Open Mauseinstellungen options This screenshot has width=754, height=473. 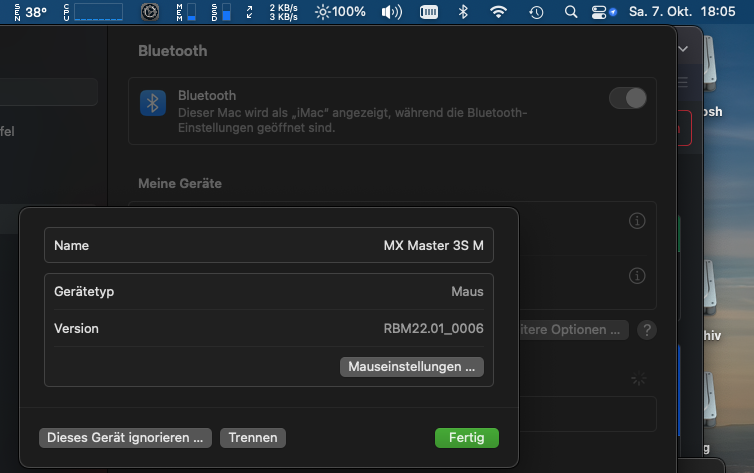click(412, 367)
